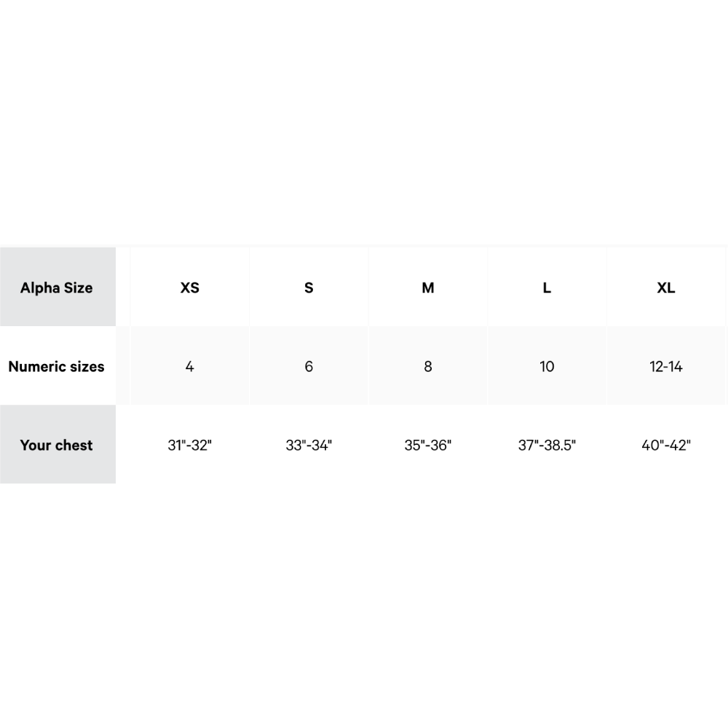This screenshot has height=728, width=728.
Task: Click numeric size 6 cell
Action: [309, 366]
